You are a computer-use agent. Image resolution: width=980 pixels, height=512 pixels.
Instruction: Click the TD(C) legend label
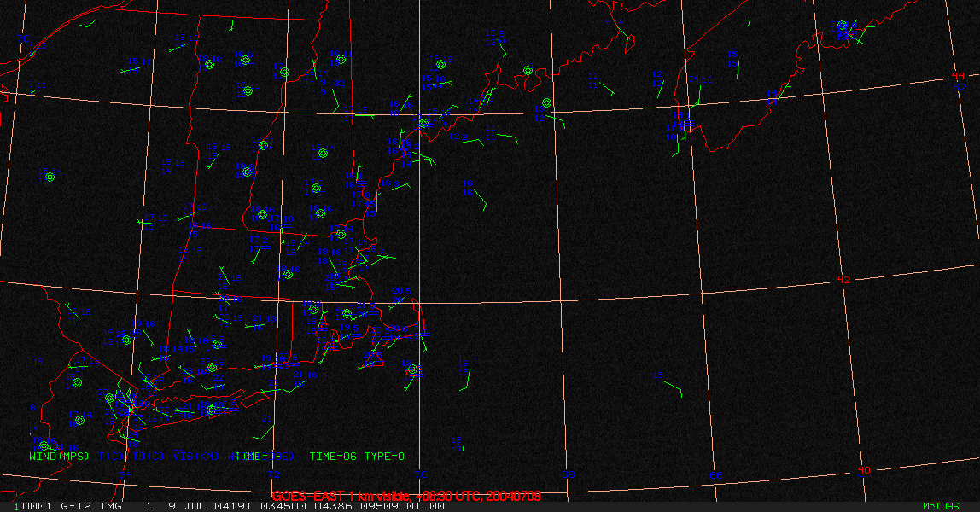coord(149,457)
